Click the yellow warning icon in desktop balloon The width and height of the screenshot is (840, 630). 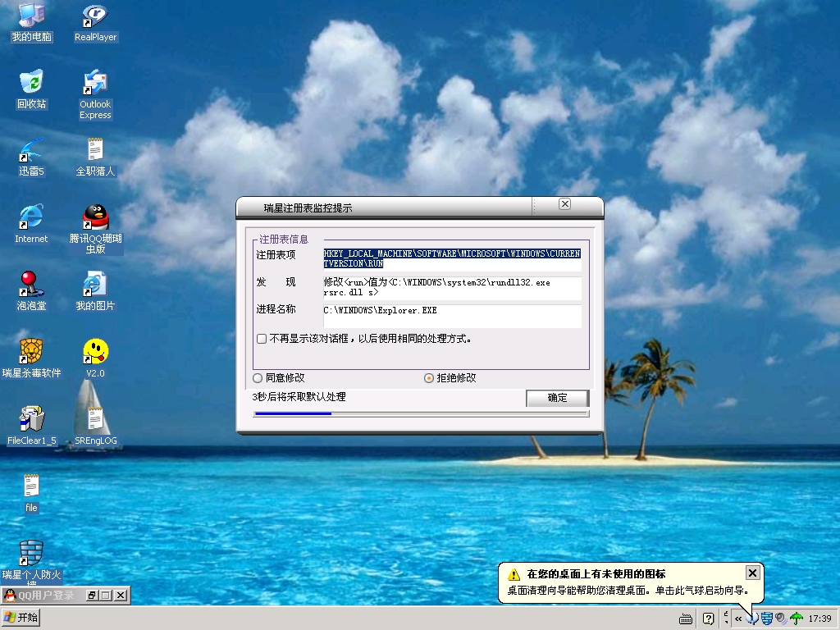[514, 574]
